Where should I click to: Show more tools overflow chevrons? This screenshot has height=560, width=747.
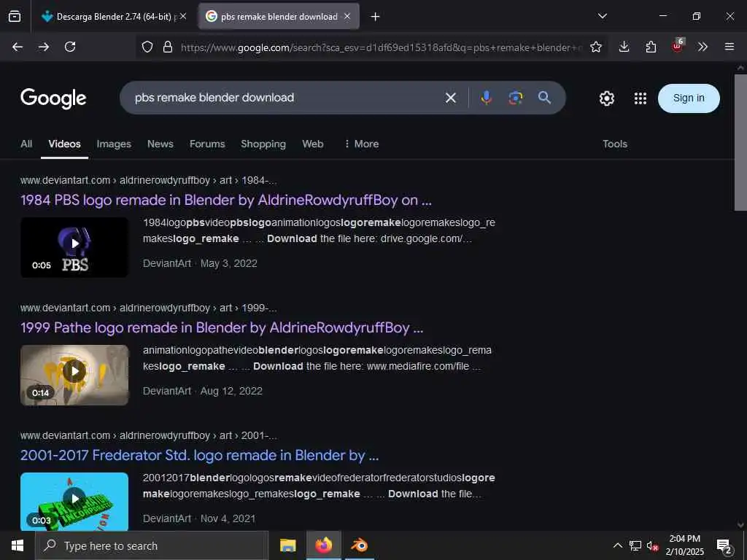(x=703, y=47)
